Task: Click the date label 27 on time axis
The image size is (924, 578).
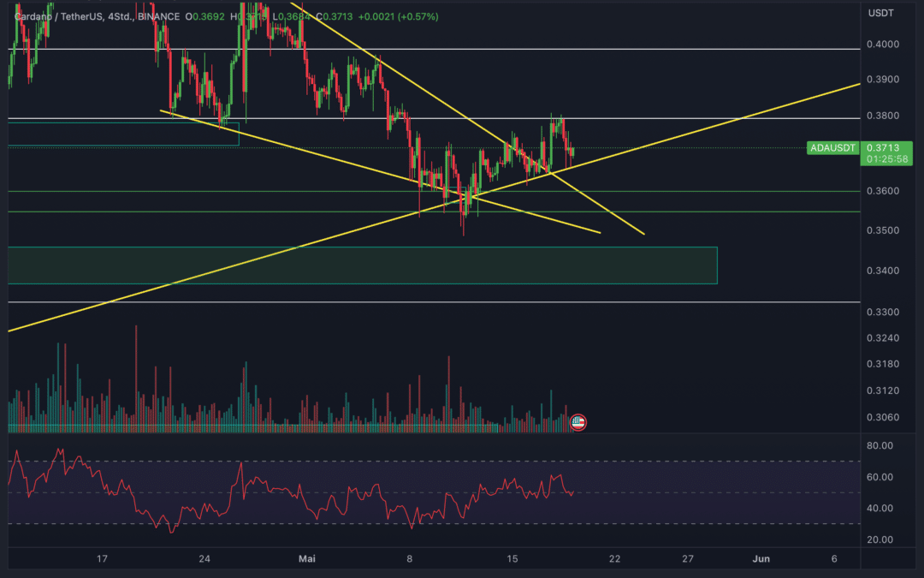Action: [688, 558]
